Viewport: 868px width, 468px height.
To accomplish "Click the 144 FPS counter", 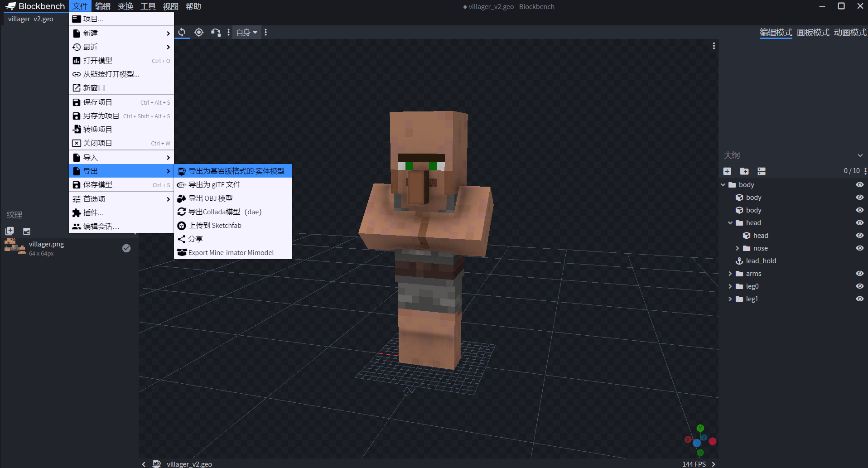I will tap(694, 464).
